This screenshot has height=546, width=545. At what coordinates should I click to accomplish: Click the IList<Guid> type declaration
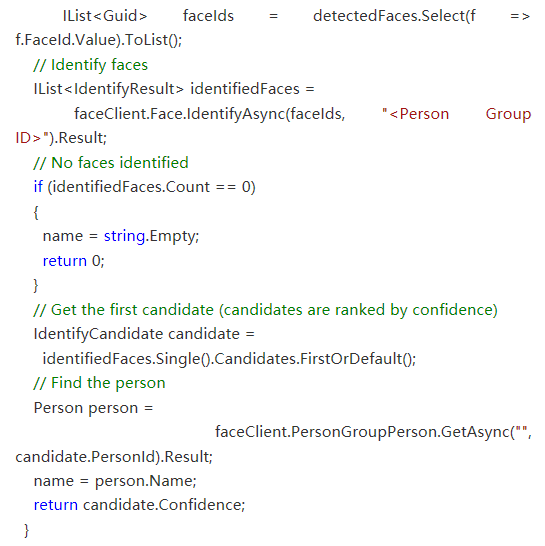point(105,16)
